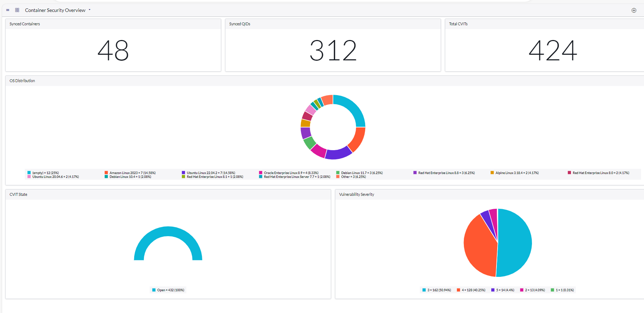
Task: Click the Container Security Overview title
Action: point(55,10)
